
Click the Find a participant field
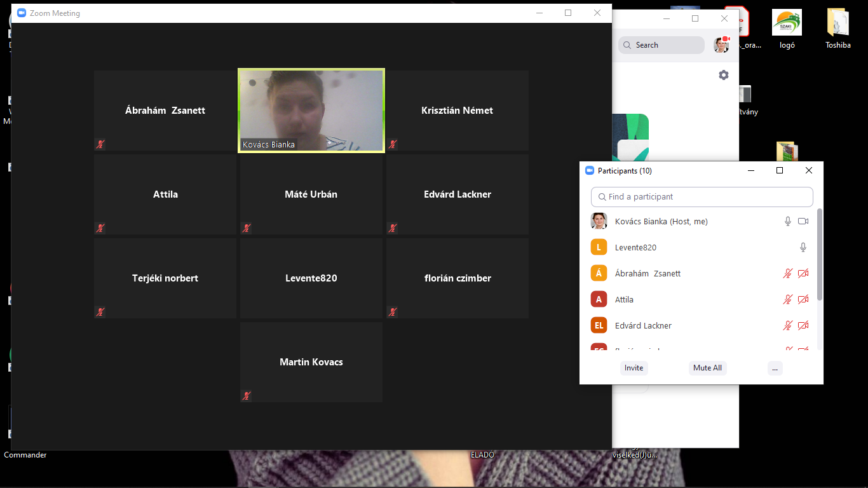[702, 197]
